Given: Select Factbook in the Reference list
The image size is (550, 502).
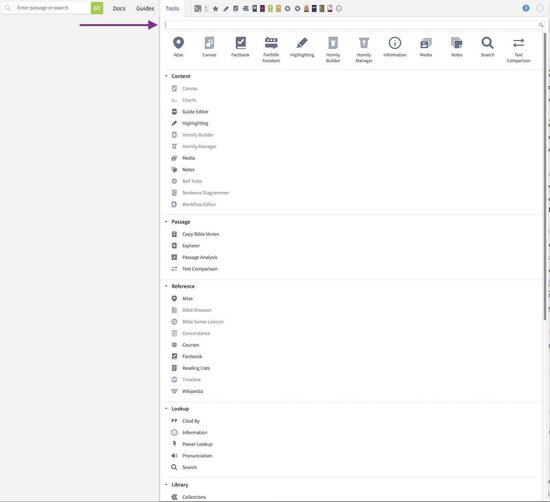Looking at the screenshot, I should [x=187, y=356].
